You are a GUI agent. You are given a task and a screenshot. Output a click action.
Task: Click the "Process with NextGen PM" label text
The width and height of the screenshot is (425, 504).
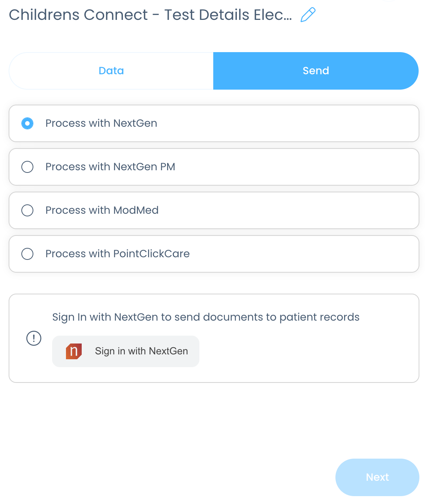coord(110,167)
